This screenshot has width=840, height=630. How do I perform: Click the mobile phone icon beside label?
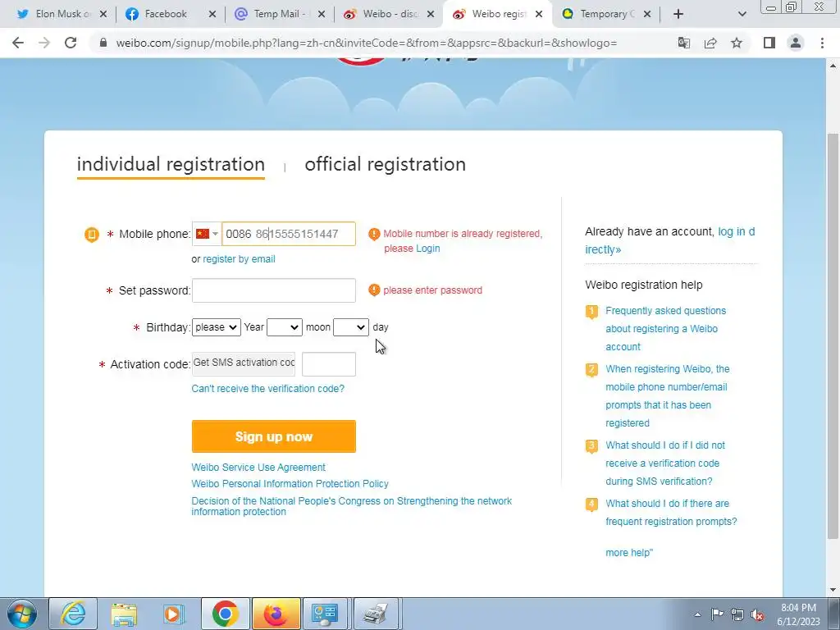coord(92,234)
